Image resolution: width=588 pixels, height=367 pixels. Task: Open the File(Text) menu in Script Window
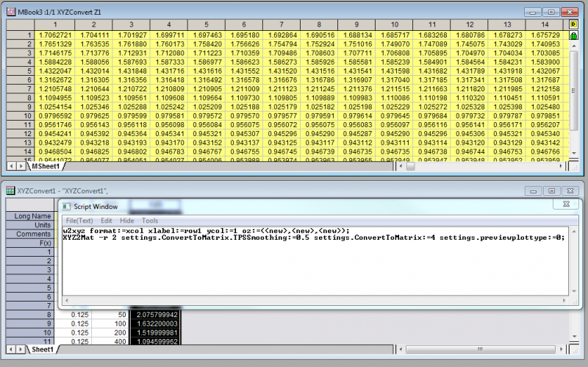pos(79,221)
